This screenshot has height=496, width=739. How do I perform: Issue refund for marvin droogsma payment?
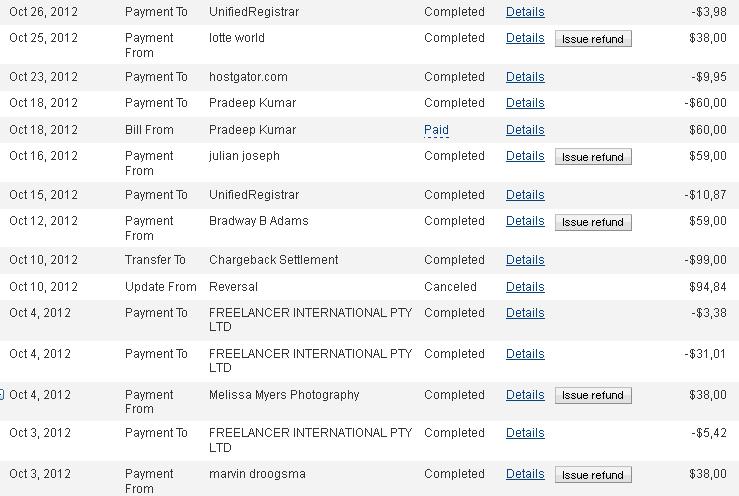pyautogui.click(x=593, y=475)
